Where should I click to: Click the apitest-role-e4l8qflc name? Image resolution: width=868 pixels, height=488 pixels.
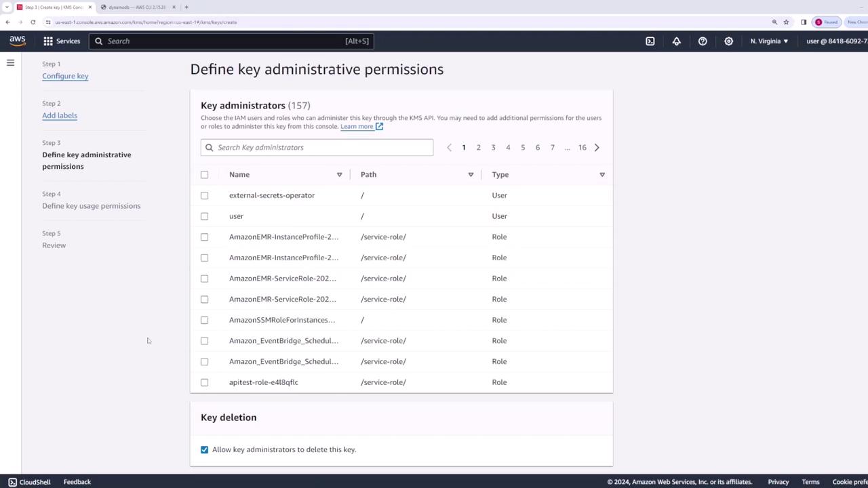click(264, 382)
